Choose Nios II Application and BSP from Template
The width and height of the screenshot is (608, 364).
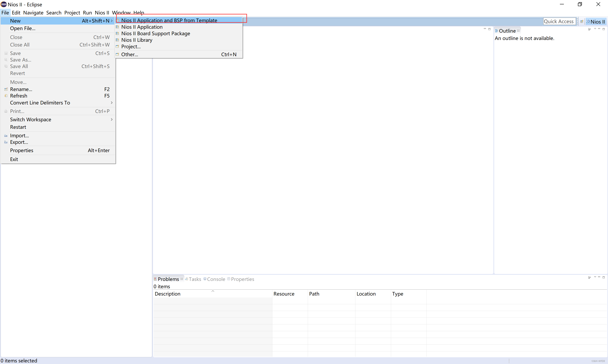click(x=169, y=20)
